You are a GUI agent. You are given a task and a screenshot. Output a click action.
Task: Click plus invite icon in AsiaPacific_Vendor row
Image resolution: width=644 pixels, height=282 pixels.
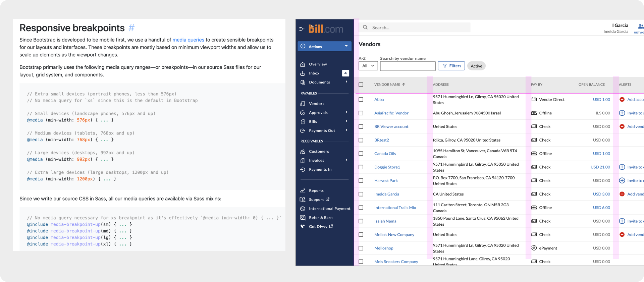click(622, 113)
